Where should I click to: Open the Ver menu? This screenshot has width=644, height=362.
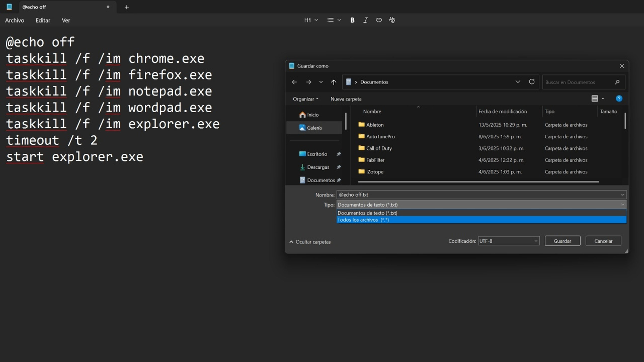[x=66, y=20]
